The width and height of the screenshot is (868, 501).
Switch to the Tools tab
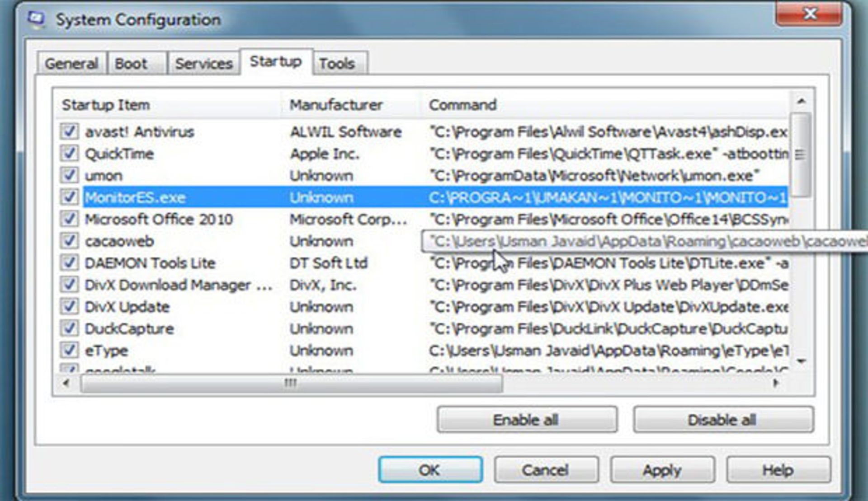[x=338, y=63]
